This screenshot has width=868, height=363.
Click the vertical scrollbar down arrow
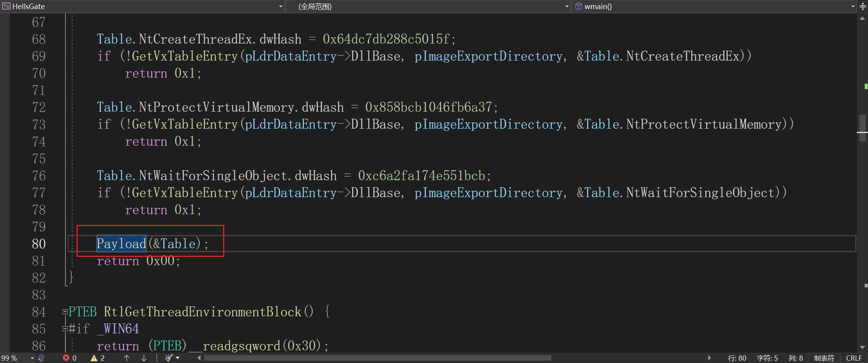pyautogui.click(x=862, y=348)
